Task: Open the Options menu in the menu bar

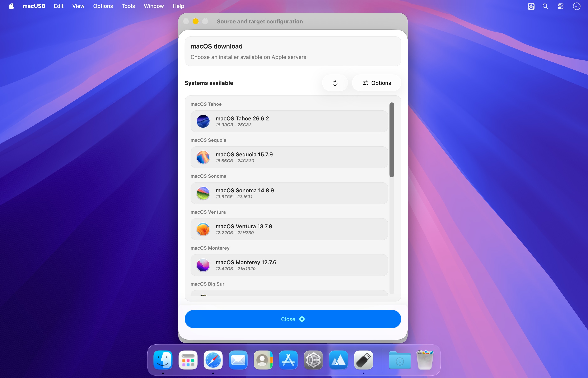Action: [x=103, y=6]
